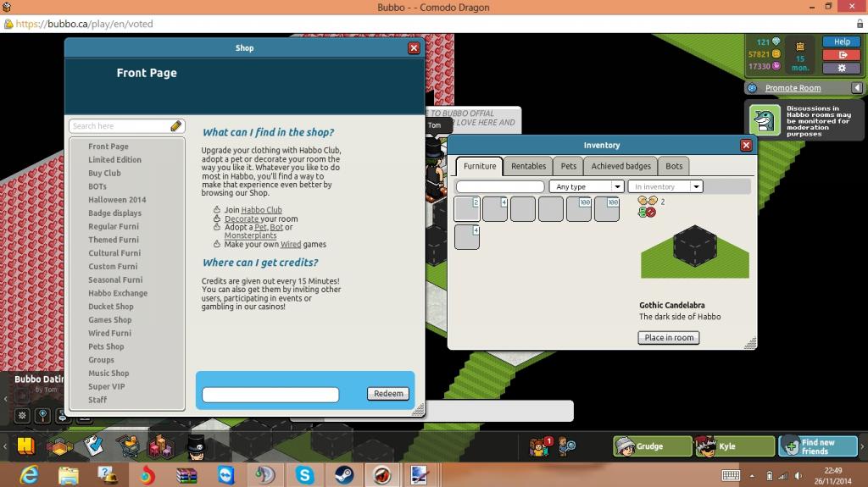The height and width of the screenshot is (487, 868).
Task: Click the voucher code field beside Redeem
Action: (x=270, y=395)
